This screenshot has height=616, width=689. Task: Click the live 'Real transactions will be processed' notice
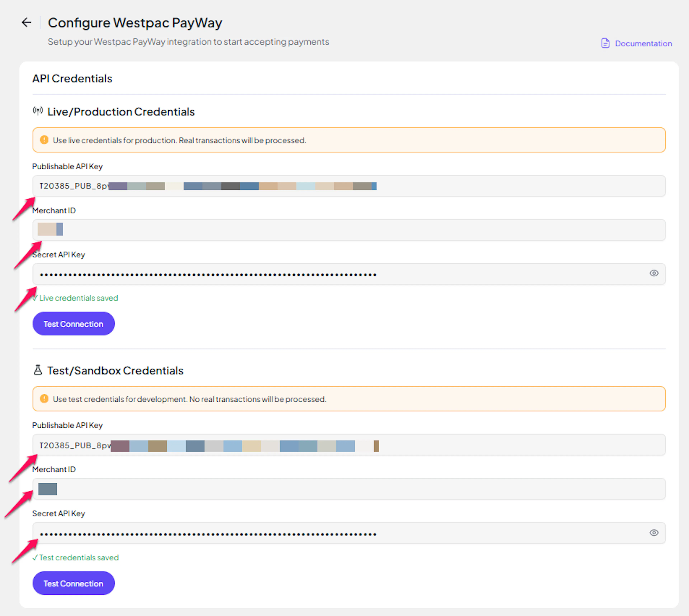point(349,140)
